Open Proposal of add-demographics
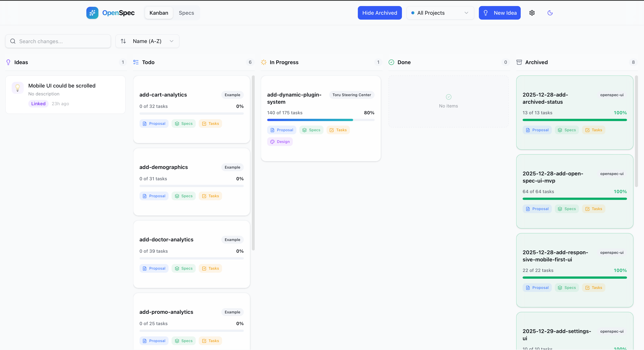This screenshot has width=644, height=350. [x=154, y=196]
